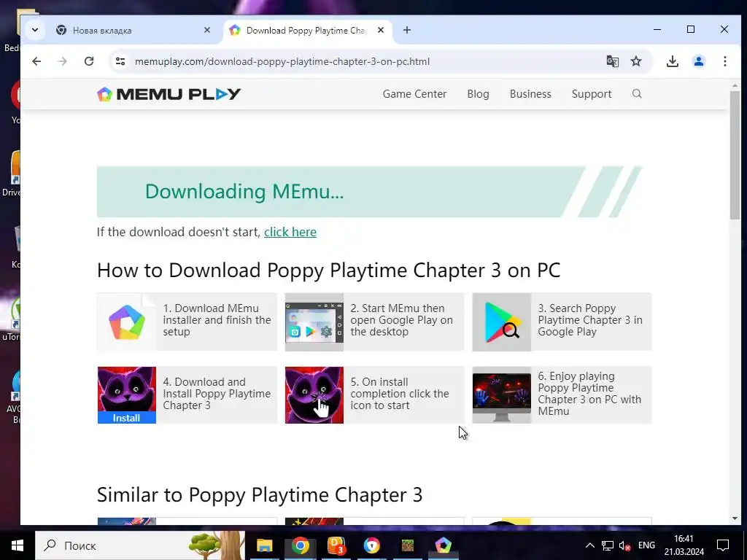Close the Download Poppy Playtime tab

381,30
